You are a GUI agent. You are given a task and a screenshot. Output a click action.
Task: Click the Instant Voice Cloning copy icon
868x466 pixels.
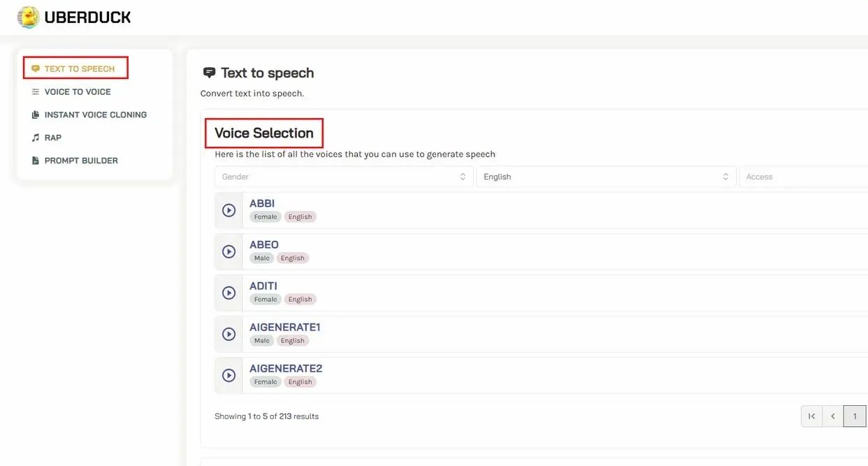36,115
